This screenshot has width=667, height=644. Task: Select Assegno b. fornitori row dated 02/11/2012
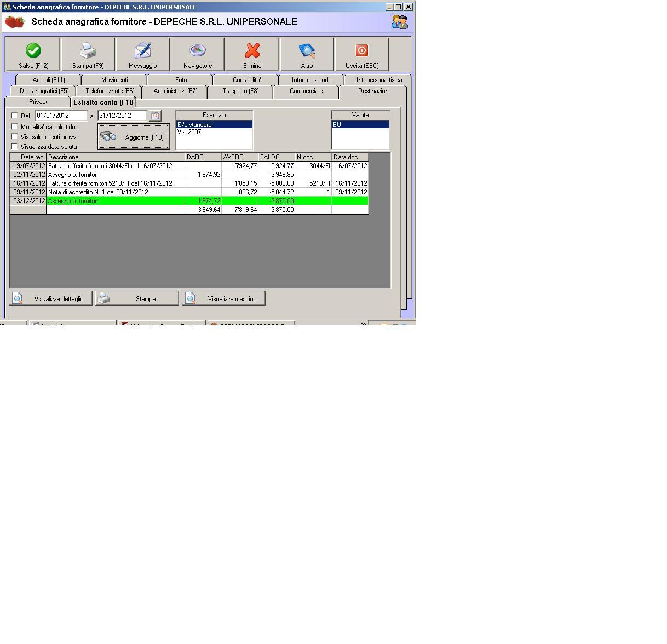189,175
